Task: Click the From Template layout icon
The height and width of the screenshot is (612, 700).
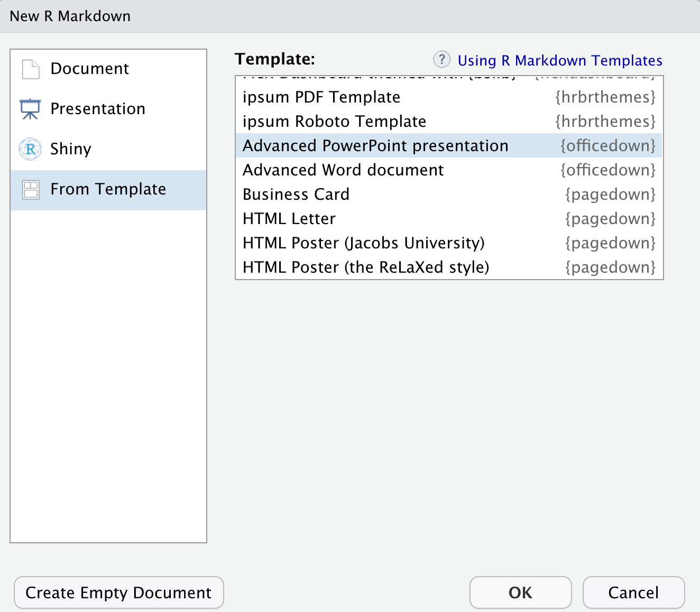Action: [31, 190]
